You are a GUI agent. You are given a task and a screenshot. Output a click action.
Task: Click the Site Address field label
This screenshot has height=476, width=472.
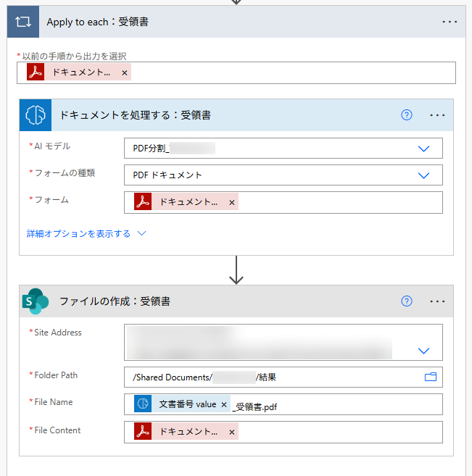click(x=58, y=333)
